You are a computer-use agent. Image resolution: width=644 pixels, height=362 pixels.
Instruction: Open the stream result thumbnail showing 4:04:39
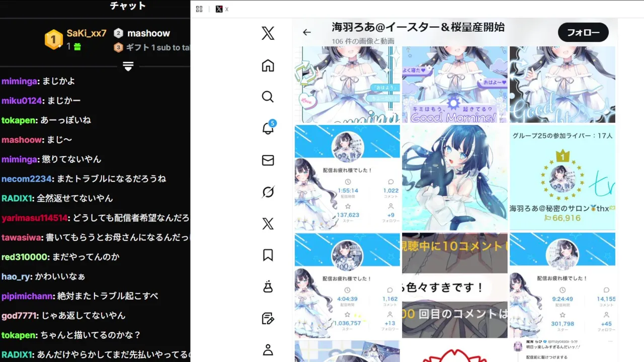tap(347, 286)
